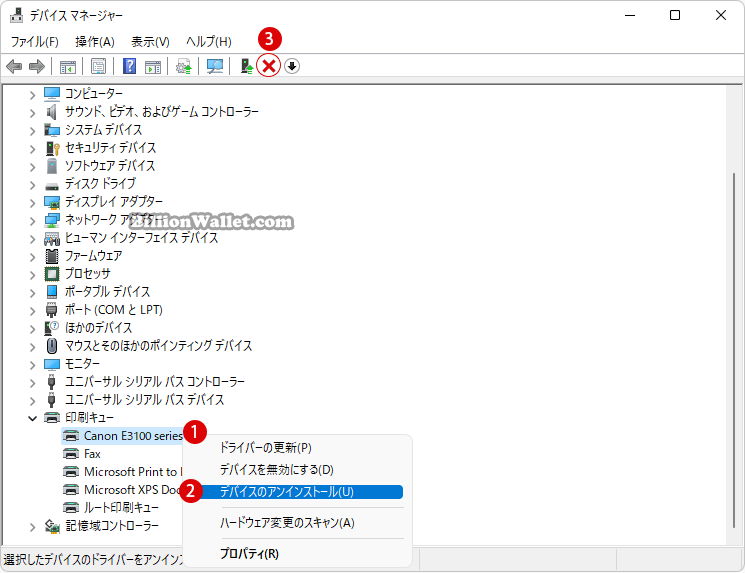Click the printer icon beside Fax

point(71,454)
